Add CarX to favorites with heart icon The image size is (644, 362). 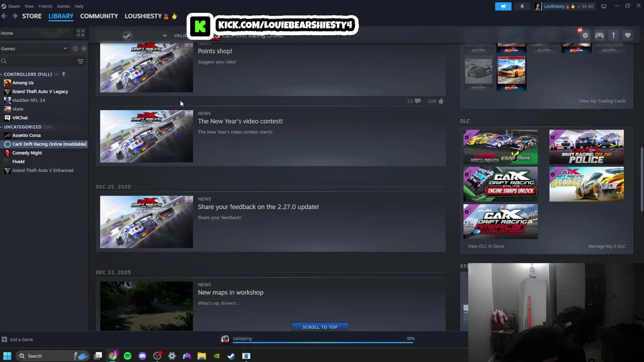point(627,36)
